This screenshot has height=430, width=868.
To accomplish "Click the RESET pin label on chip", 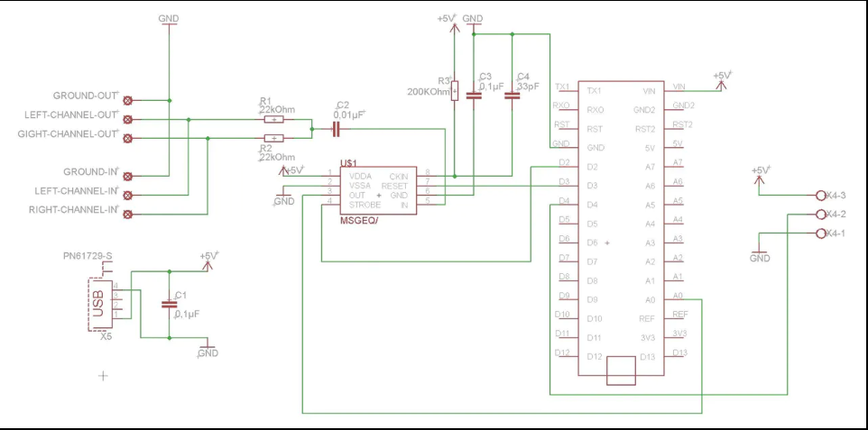I will pos(394,186).
